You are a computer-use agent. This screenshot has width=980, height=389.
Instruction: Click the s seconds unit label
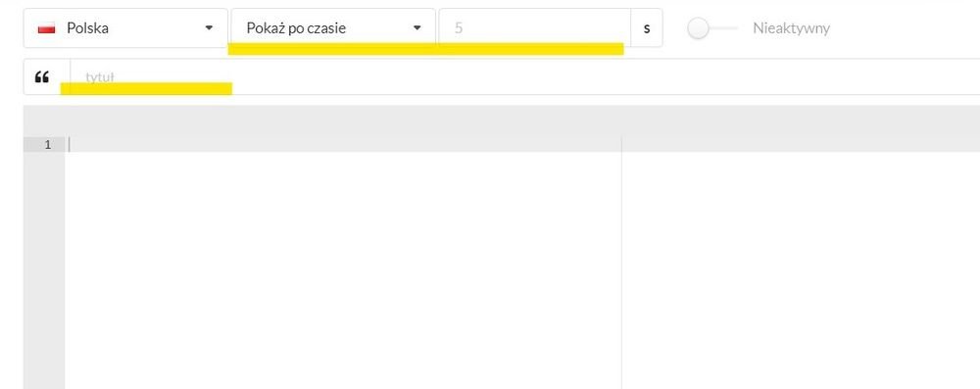point(647,28)
